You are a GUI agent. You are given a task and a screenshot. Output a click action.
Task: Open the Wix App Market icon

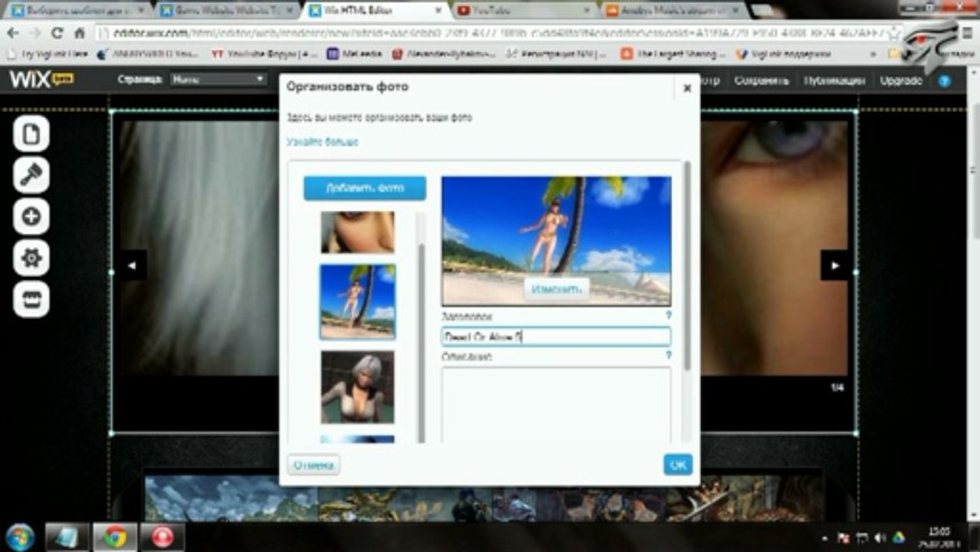(31, 300)
